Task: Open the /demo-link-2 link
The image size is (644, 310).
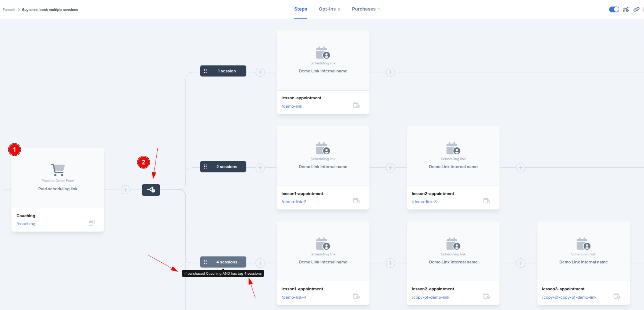Action: click(294, 202)
